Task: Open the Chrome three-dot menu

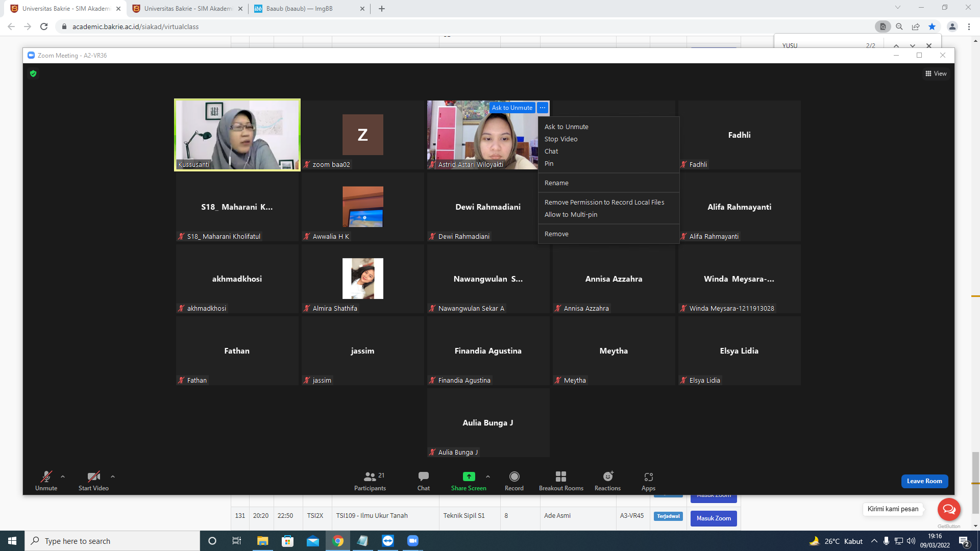Action: point(969,27)
